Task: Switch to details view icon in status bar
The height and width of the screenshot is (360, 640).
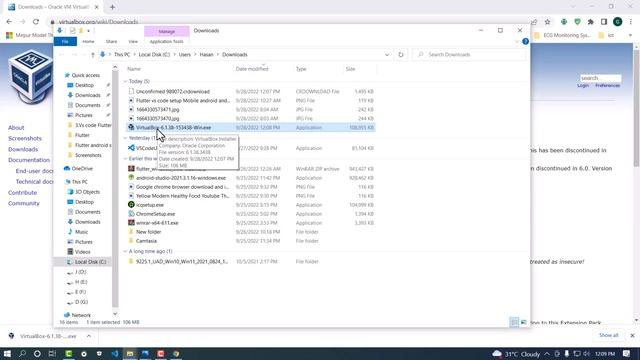Action: [514, 322]
